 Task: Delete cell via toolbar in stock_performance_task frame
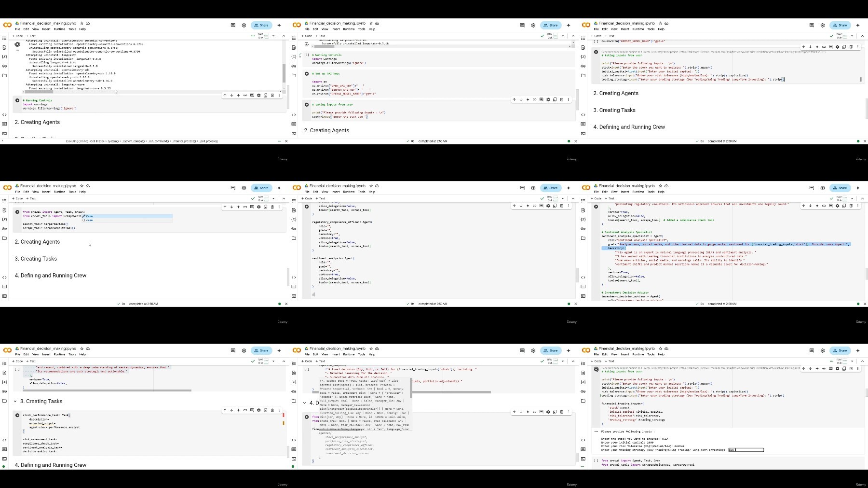[x=272, y=410]
